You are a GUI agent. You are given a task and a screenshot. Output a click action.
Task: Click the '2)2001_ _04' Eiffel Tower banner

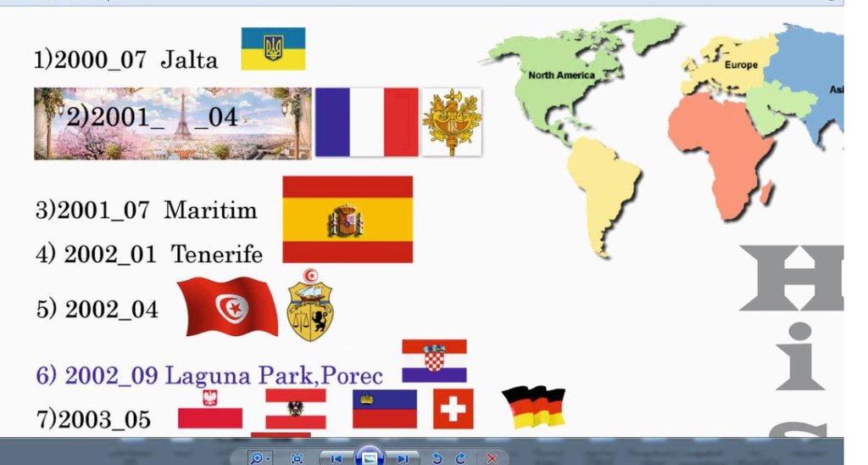[173, 124]
